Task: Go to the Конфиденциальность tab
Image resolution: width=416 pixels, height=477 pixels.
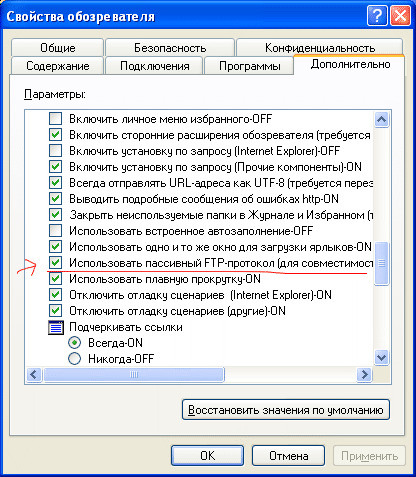Action: (320, 48)
